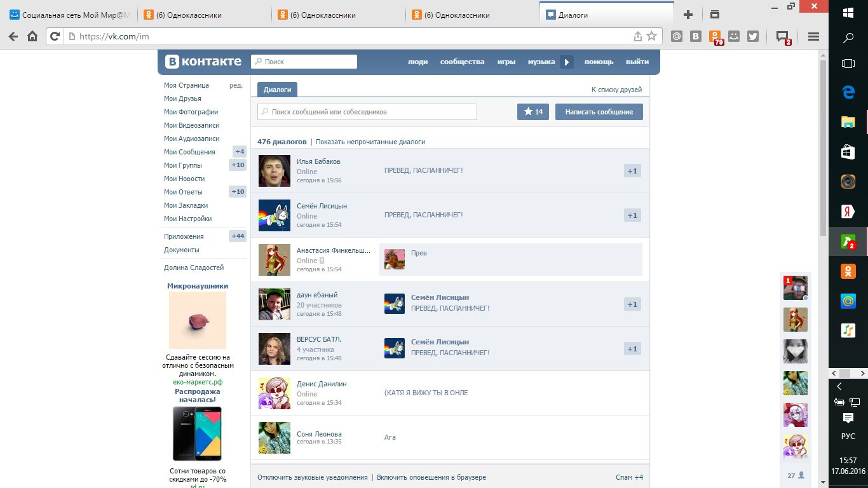Open the Action Center notifications icon
The width and height of the screenshot is (868, 488).
pyautogui.click(x=848, y=418)
